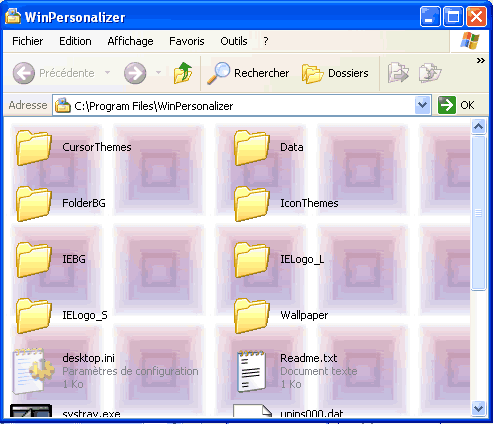Click the scrollbar down arrow

pos(478,408)
